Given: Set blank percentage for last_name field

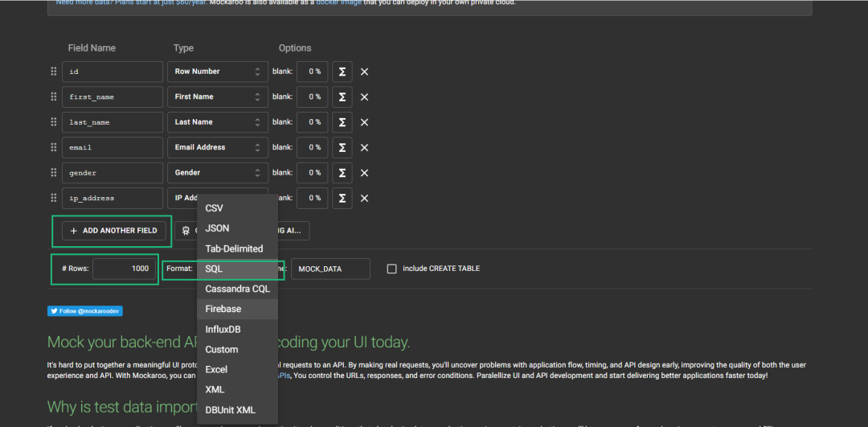Looking at the screenshot, I should pyautogui.click(x=312, y=122).
